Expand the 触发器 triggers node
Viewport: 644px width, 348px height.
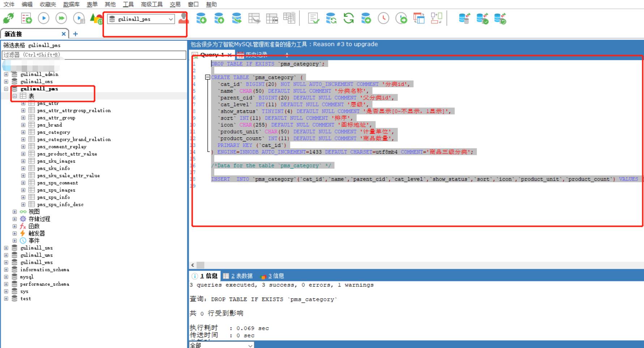(x=14, y=233)
